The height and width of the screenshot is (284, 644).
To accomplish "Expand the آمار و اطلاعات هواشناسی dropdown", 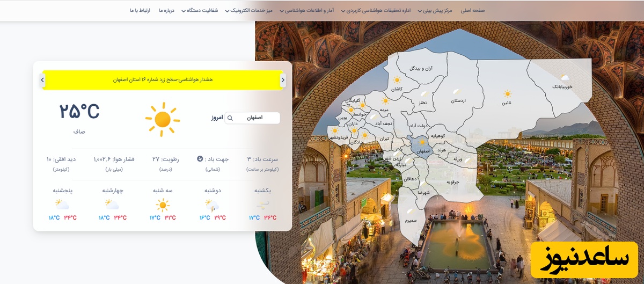I will (x=311, y=10).
